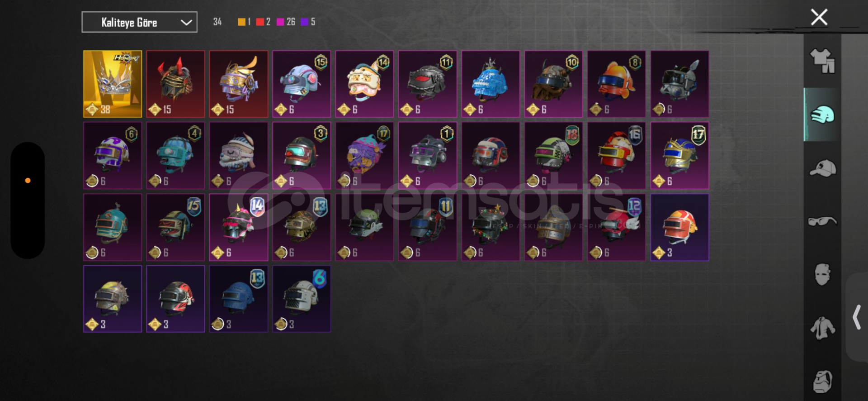Select the red horned helmet
The height and width of the screenshot is (401, 868).
[175, 84]
